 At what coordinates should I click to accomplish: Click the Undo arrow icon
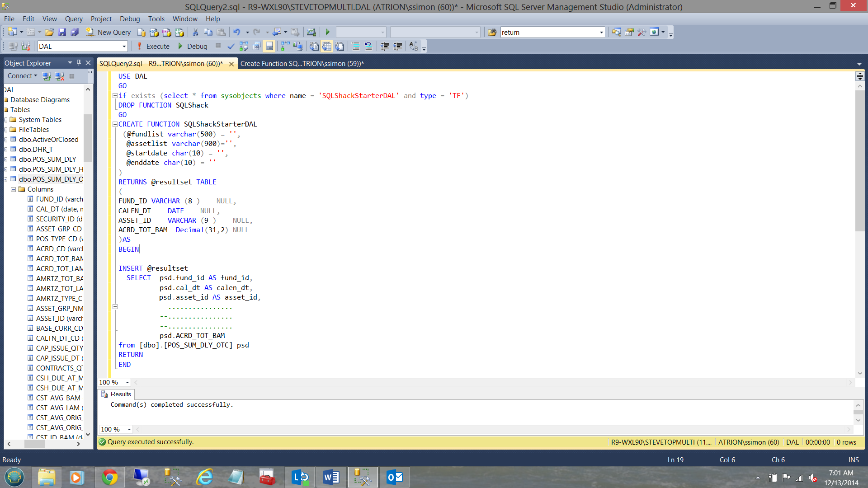coord(236,32)
